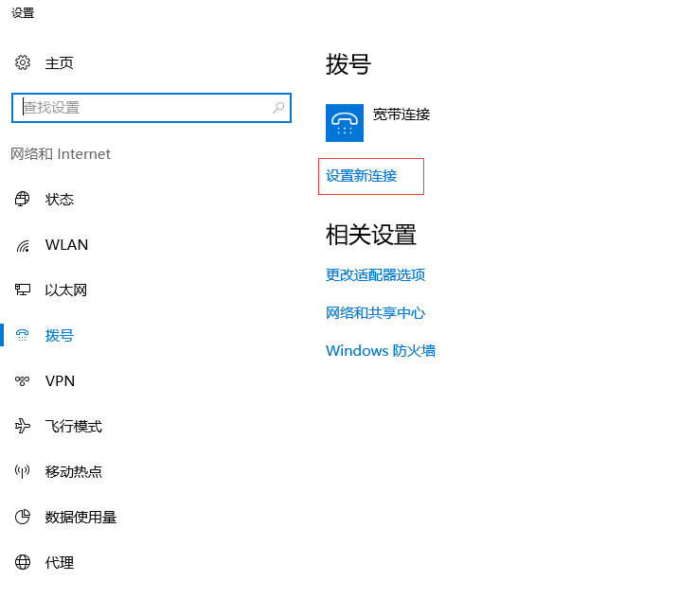
Task: Click the 拨号 dial-up phone icon in sidebar
Action: pos(23,336)
